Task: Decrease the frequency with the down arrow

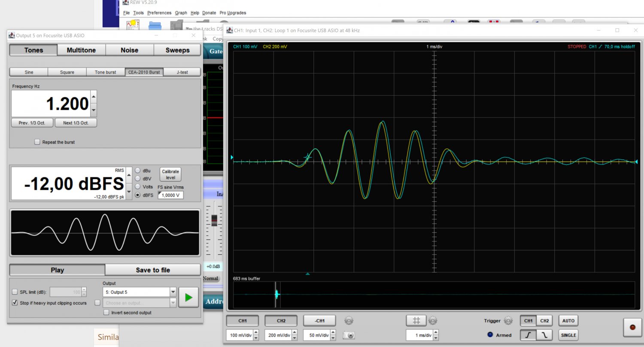Action: click(x=94, y=110)
